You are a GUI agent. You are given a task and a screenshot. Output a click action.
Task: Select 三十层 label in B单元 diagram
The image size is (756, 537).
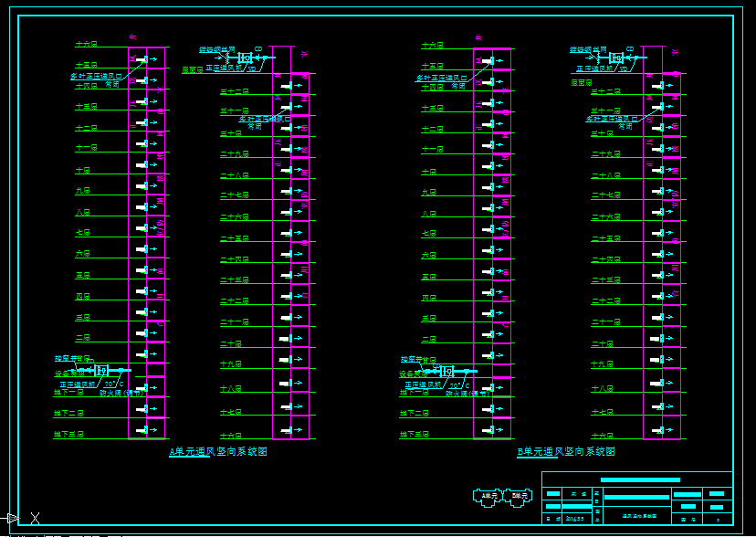603,133
